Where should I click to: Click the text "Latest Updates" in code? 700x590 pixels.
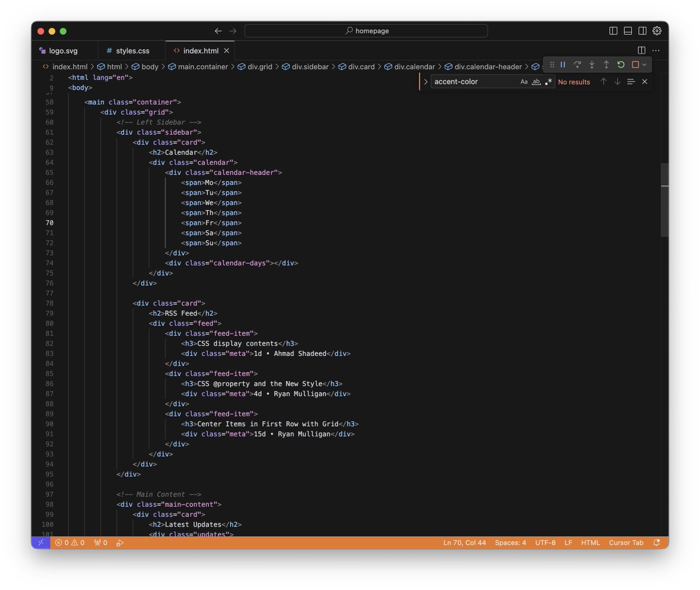(x=193, y=525)
